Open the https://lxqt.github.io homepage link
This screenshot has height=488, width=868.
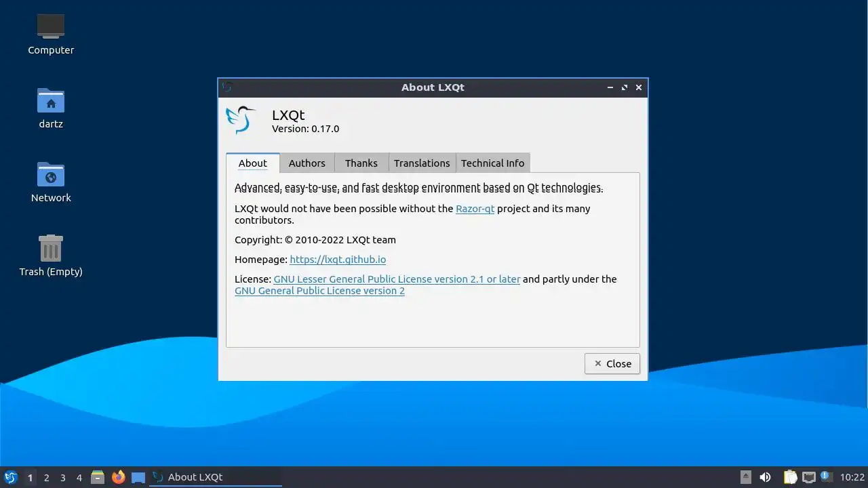(x=338, y=260)
